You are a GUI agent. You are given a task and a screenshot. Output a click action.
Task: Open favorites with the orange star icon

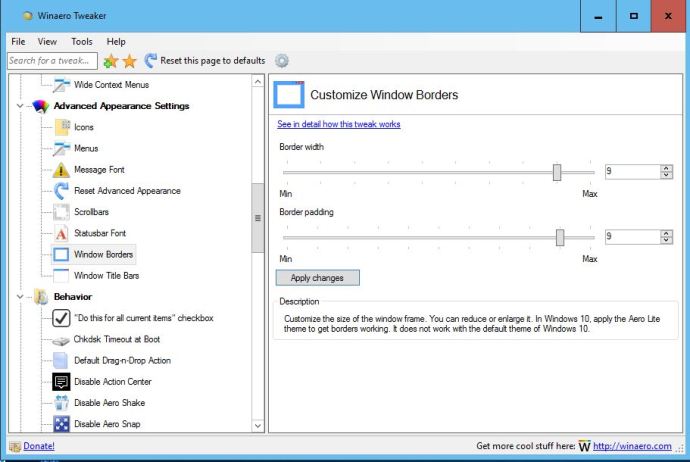point(130,61)
